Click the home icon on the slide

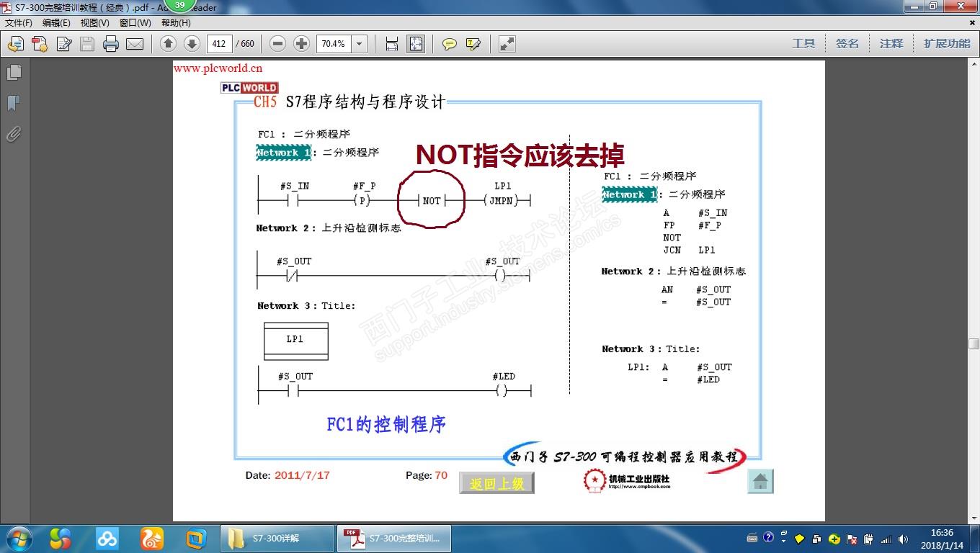[x=760, y=481]
